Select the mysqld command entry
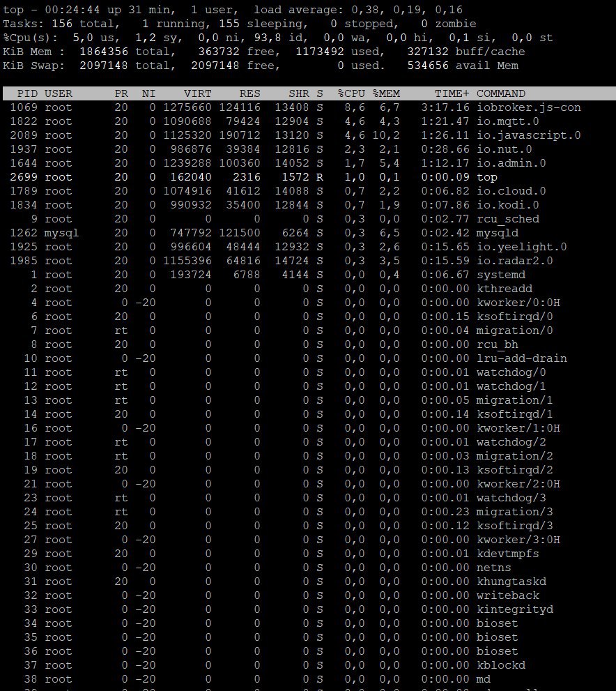The width and height of the screenshot is (616, 691). tap(498, 233)
